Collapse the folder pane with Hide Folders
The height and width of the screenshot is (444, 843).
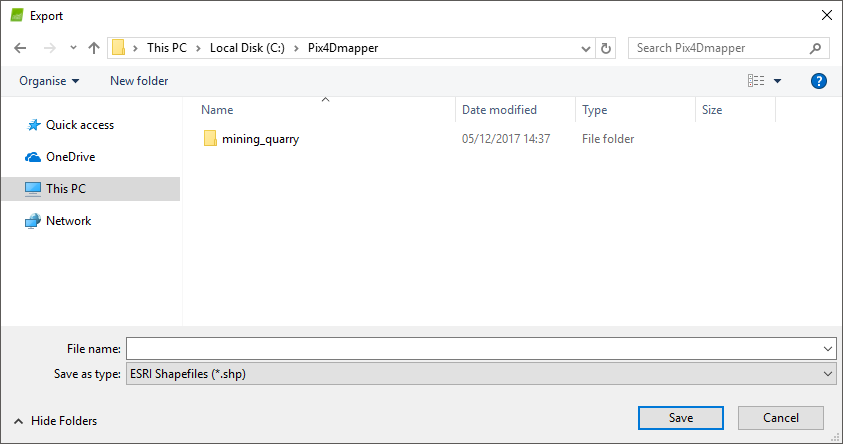pyautogui.click(x=55, y=421)
